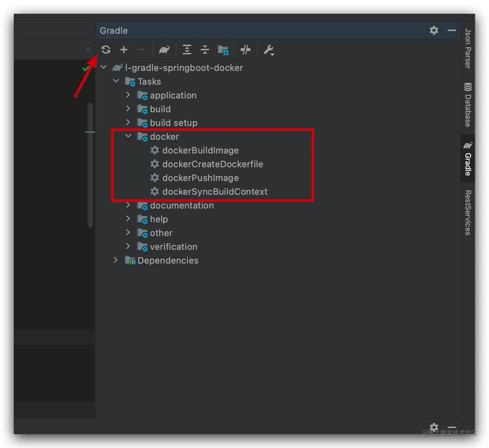This screenshot has height=448, width=489.
Task: Select the Dependencies label
Action: (168, 260)
